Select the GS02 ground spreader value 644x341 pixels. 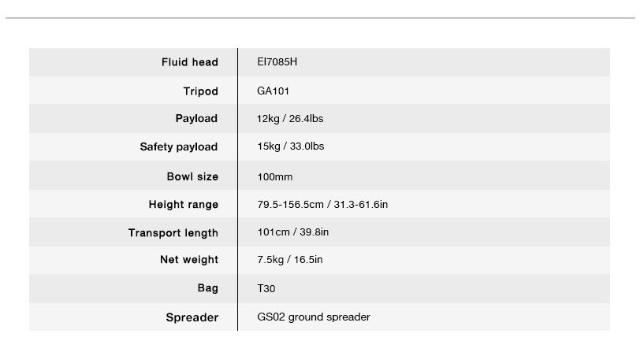pyautogui.click(x=314, y=317)
